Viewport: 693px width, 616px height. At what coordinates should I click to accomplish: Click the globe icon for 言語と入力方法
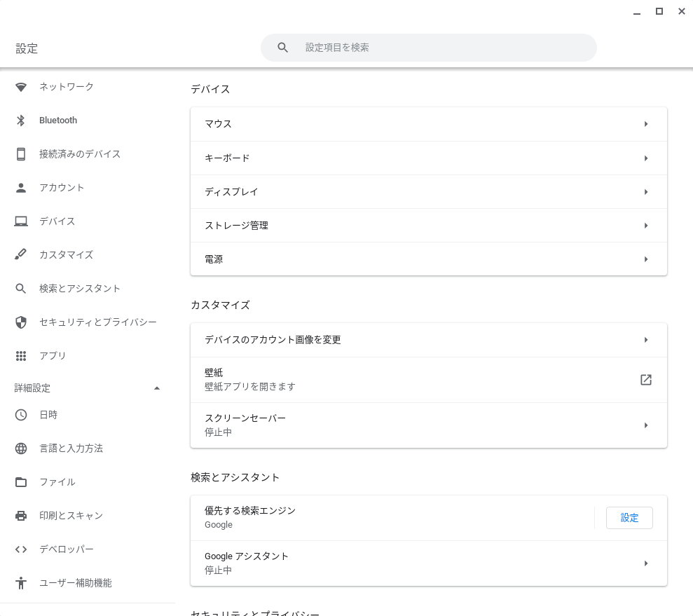(21, 449)
